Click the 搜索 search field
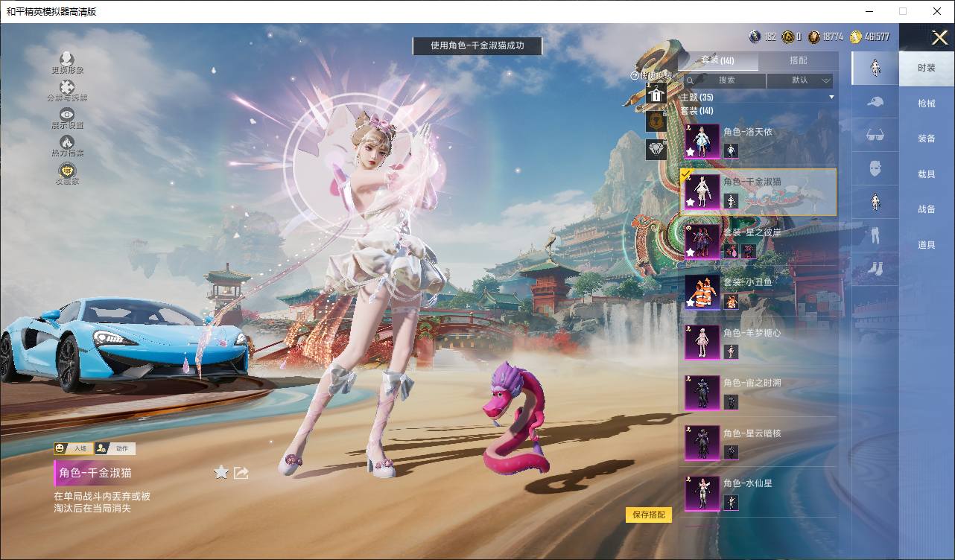This screenshot has height=560, width=955. pos(725,80)
